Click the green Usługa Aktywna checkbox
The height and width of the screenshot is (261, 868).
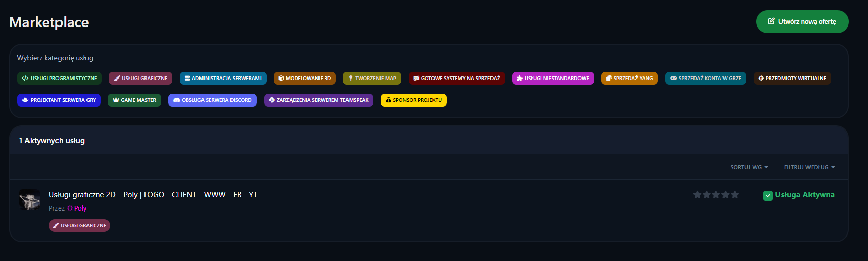pos(768,195)
